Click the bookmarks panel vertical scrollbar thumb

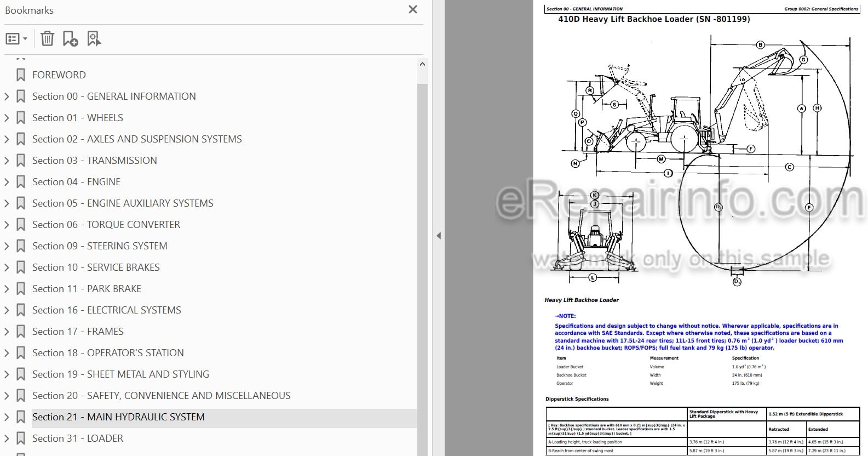tap(422, 269)
